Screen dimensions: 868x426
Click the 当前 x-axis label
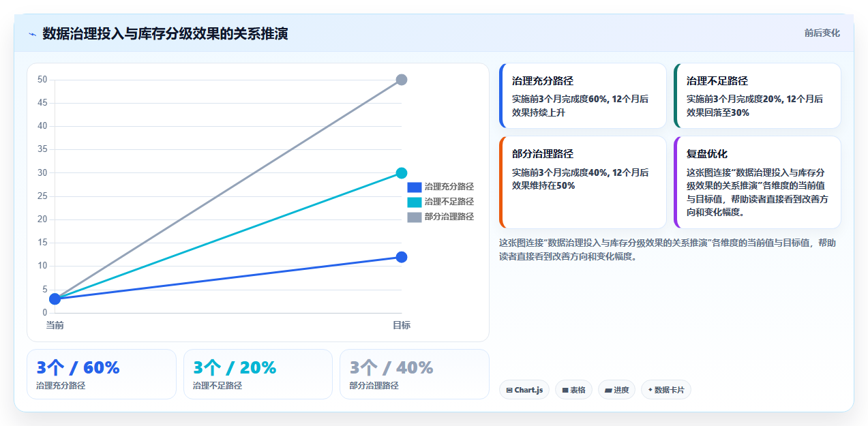pos(55,326)
